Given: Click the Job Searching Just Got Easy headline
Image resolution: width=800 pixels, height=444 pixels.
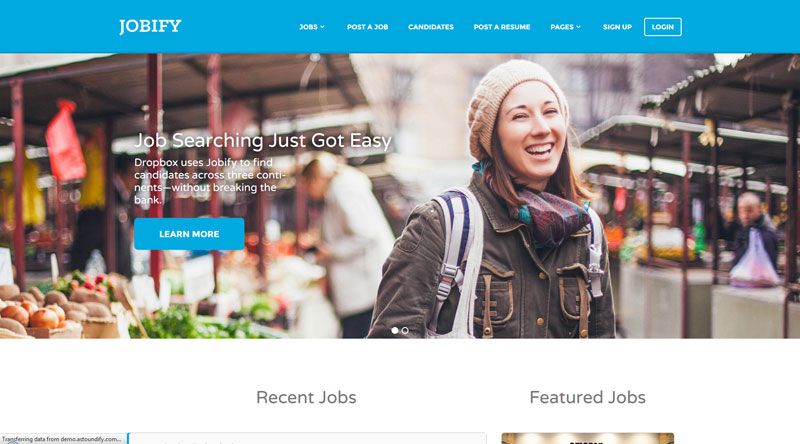Looking at the screenshot, I should click(x=263, y=140).
